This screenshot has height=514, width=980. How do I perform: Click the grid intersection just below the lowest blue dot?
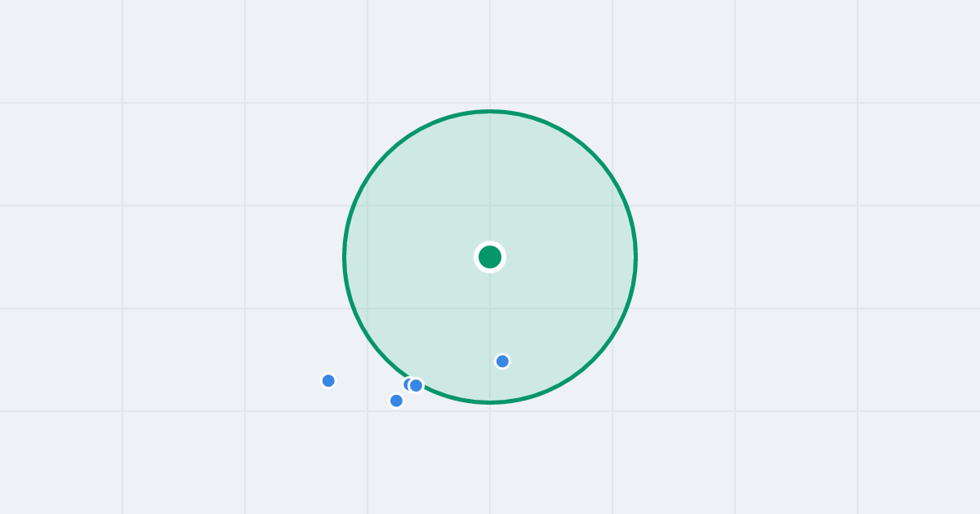(x=367, y=411)
